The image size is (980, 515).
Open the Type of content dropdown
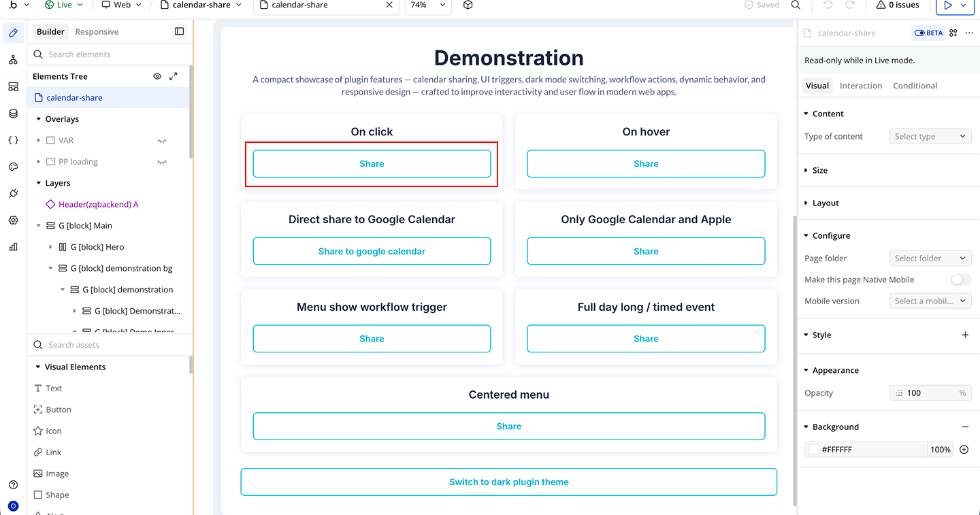[930, 137]
